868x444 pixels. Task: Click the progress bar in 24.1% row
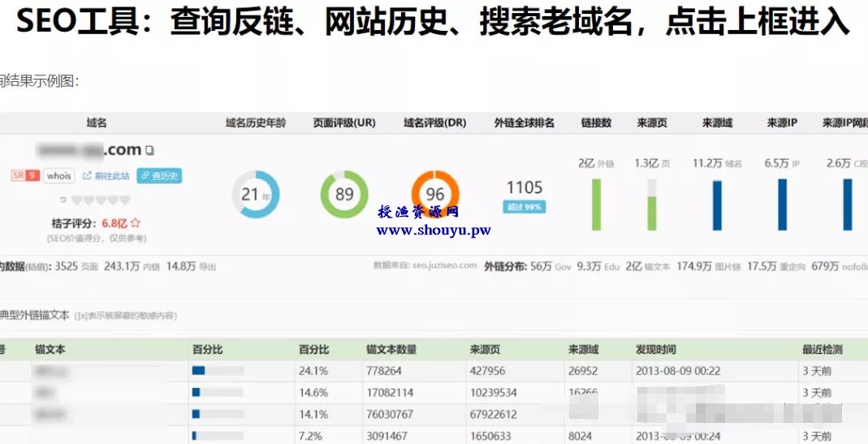pyautogui.click(x=218, y=370)
